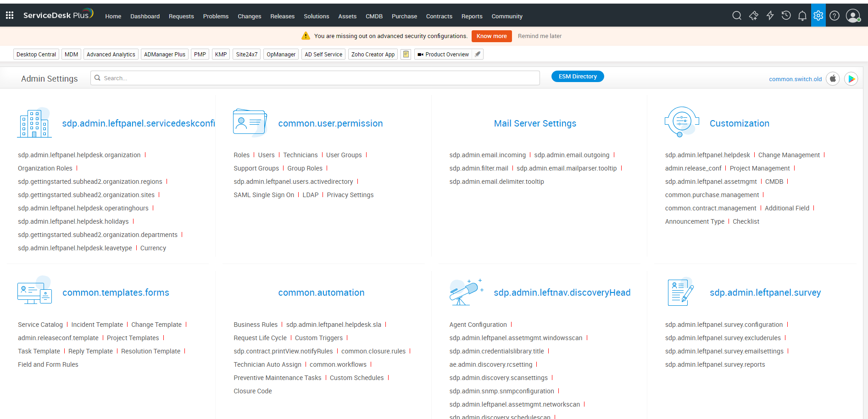Click the admin settings gear icon
Screen dimensions: 868x419
click(818, 16)
